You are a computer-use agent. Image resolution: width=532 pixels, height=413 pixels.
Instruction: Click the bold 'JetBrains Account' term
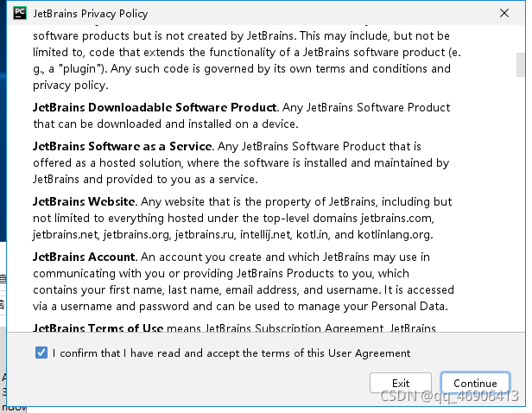tap(84, 257)
